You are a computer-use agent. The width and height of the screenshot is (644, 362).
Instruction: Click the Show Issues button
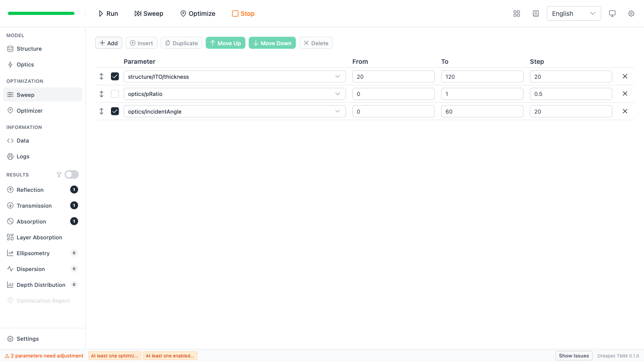[573, 356]
